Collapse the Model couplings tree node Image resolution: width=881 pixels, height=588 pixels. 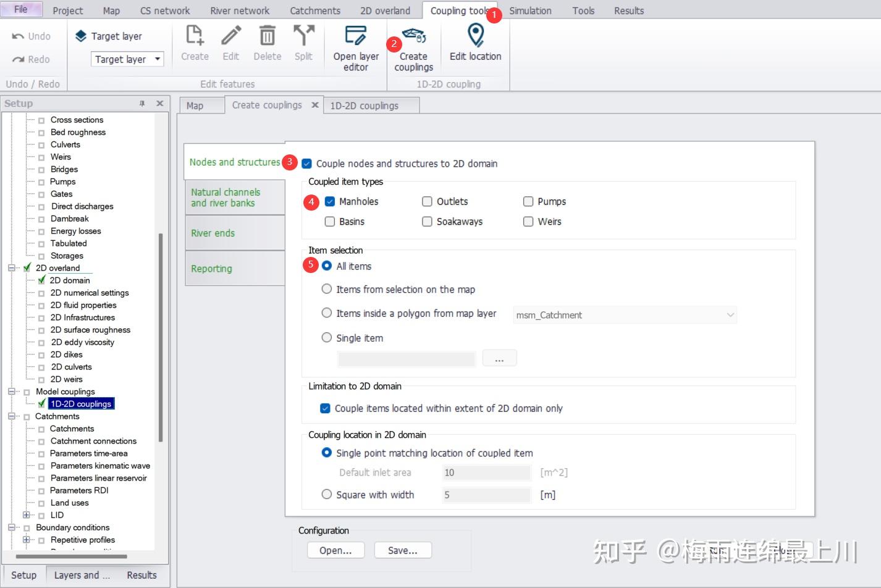[11, 392]
